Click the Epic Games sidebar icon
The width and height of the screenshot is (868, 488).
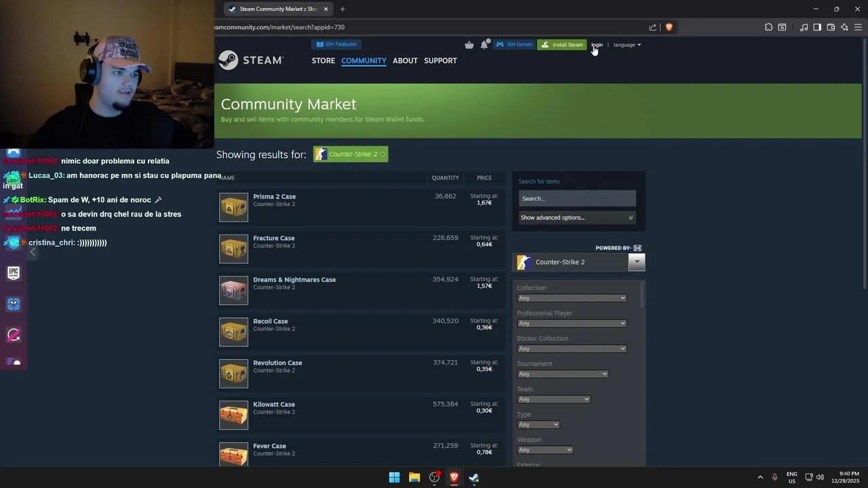pyautogui.click(x=14, y=273)
